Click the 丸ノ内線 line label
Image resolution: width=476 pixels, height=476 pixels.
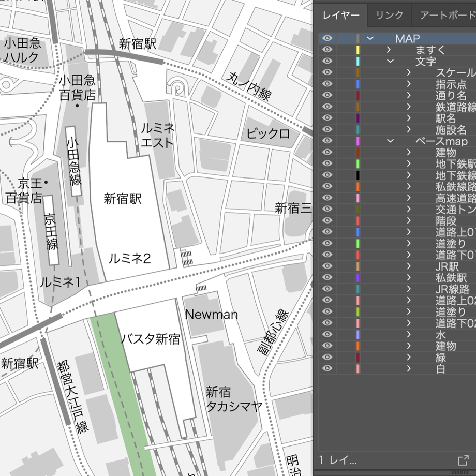(248, 86)
